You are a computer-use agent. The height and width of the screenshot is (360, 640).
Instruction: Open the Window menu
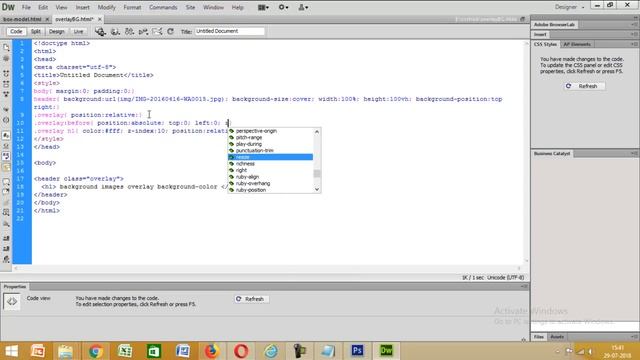[x=213, y=7]
